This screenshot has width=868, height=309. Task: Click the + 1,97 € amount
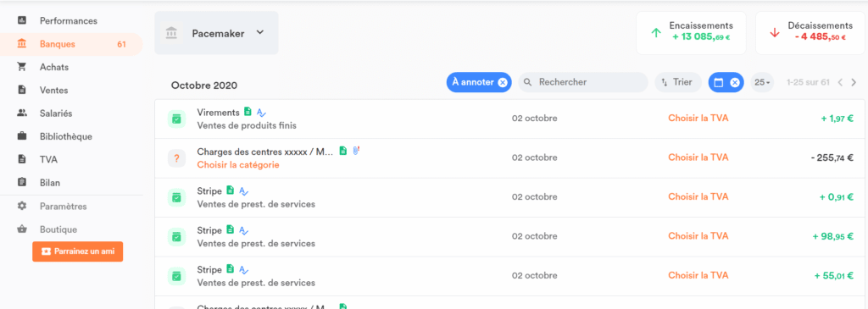837,119
